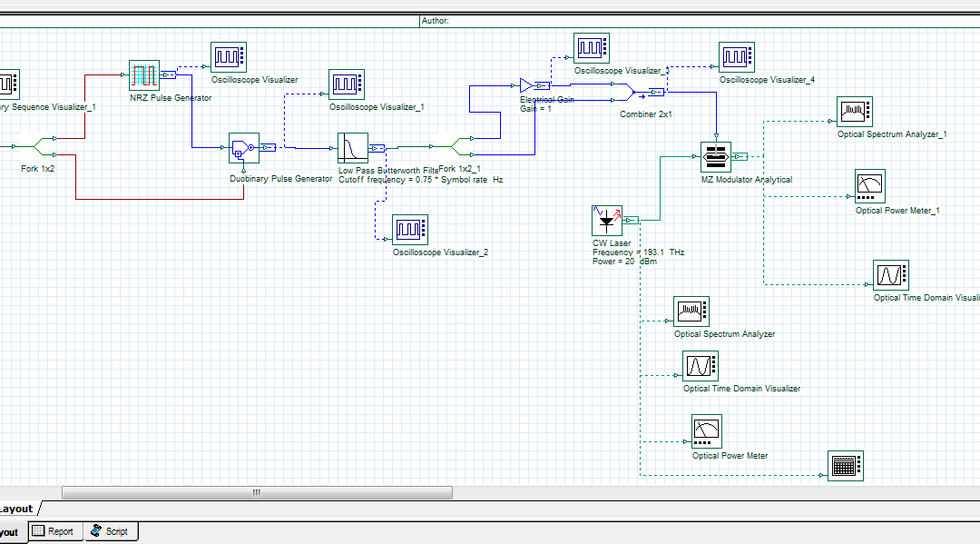The height and width of the screenshot is (544, 980).
Task: Open the Optical Power Meter_1 visualizer
Action: [870, 185]
